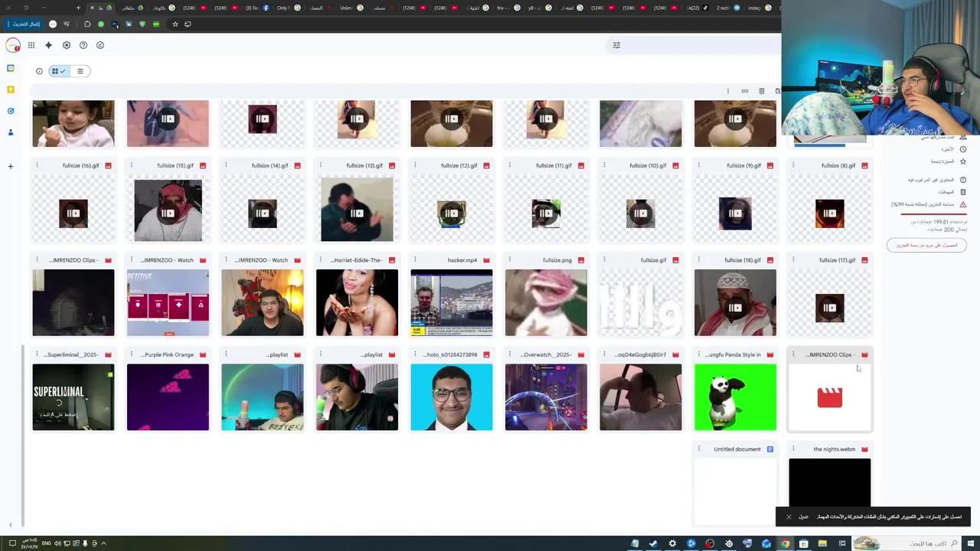The width and height of the screenshot is (980, 551).
Task: Open options menu for fullsize (11).gif
Action: 509,165
